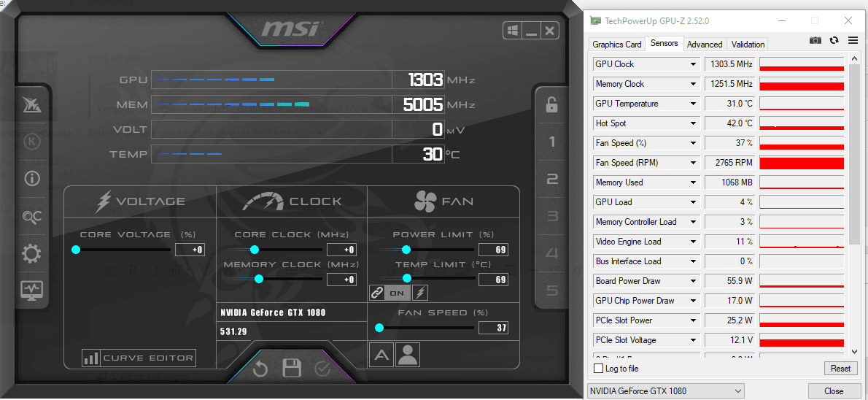The height and width of the screenshot is (400, 868).
Task: Switch to the Graphics Card tab
Action: pos(616,45)
